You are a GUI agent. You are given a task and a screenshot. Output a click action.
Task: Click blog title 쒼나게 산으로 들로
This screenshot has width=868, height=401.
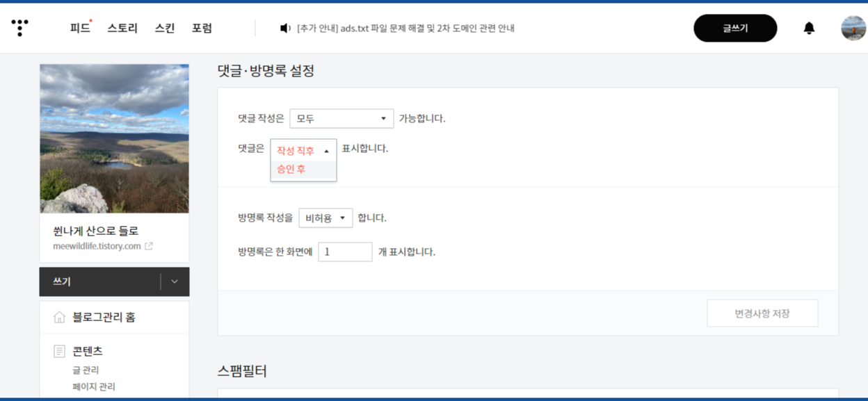95,231
